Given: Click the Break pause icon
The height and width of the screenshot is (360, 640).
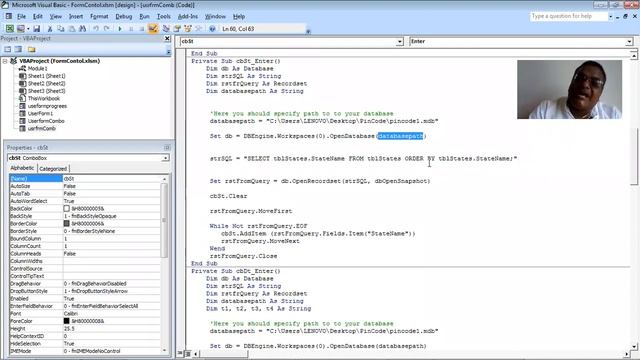Looking at the screenshot, I should [x=131, y=29].
